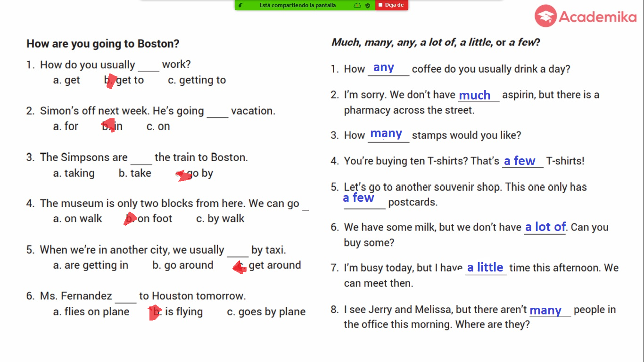Click the blue answer 'a little' before 'time this afternoon'
The width and height of the screenshot is (644, 362).
coord(485,267)
